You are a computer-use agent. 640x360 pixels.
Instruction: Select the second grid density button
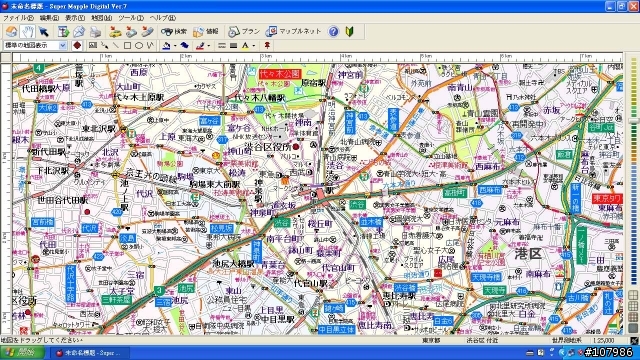(x=633, y=307)
